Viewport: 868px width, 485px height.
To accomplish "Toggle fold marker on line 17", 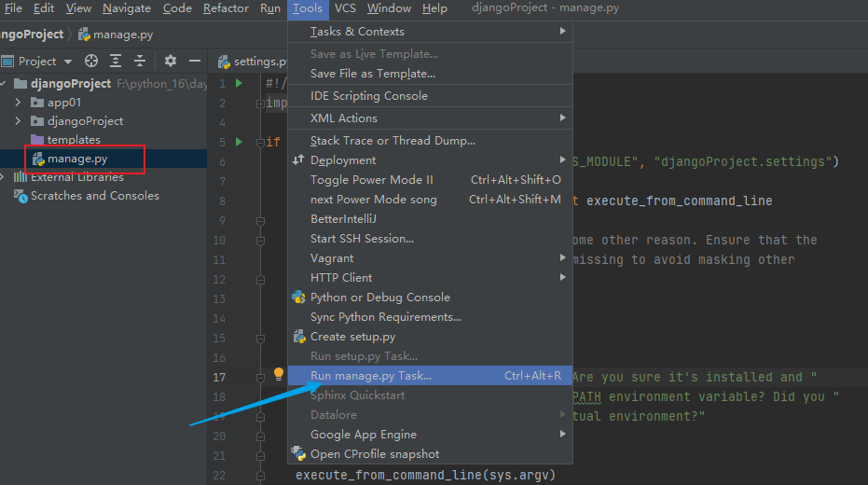I will click(260, 378).
